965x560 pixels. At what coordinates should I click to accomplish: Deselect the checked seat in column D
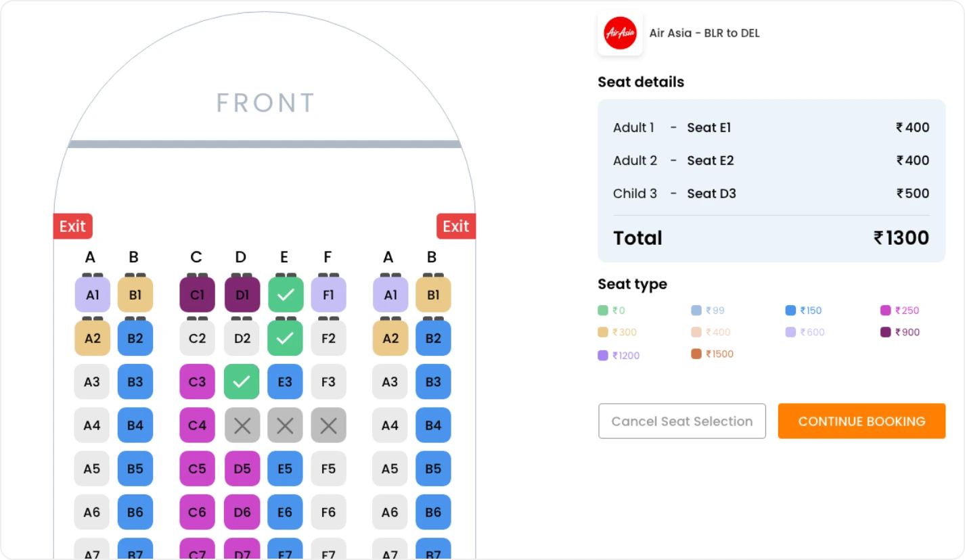point(242,381)
